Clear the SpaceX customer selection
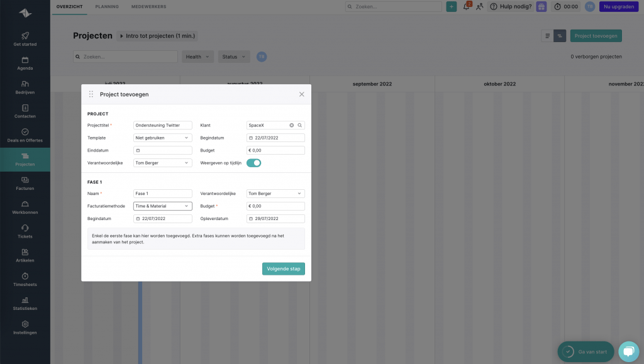 [x=292, y=125]
